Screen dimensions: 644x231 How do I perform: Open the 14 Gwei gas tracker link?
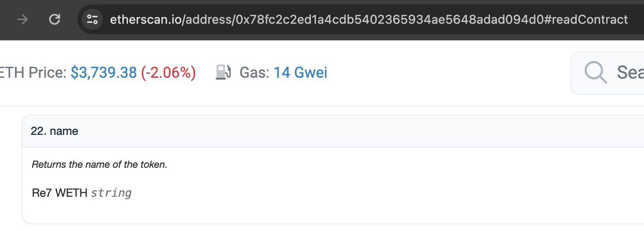[300, 72]
